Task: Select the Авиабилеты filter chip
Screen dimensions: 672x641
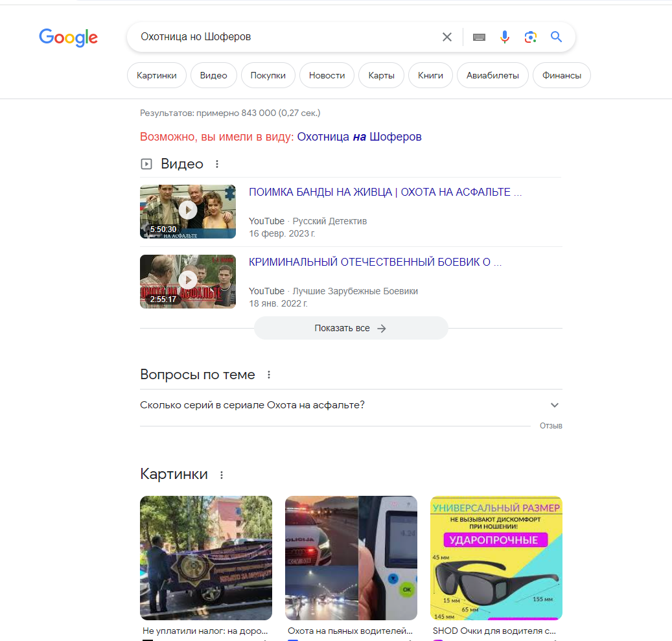Action: click(492, 75)
